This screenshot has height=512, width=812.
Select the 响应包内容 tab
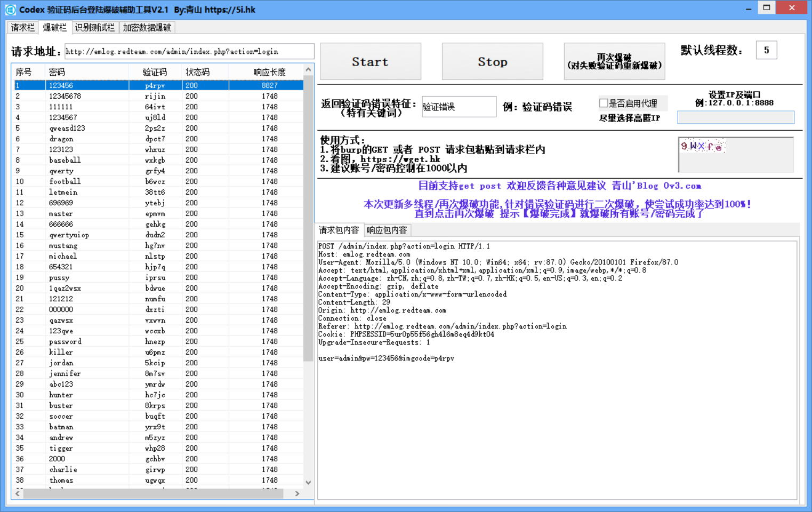click(387, 230)
